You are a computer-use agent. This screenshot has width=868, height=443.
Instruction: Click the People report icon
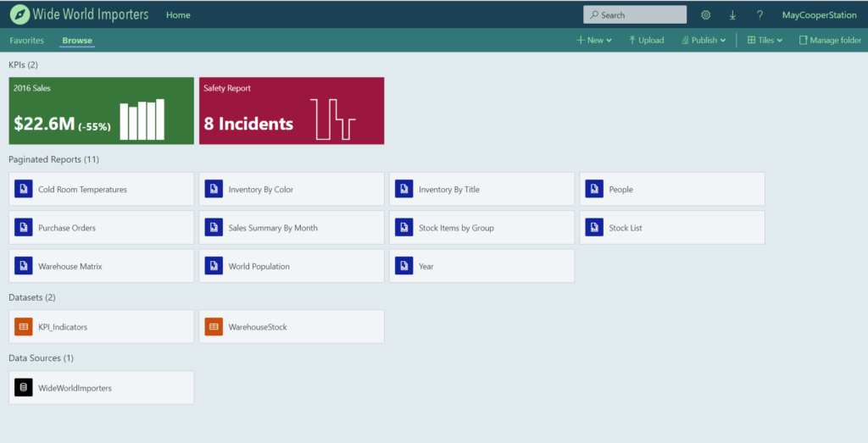(x=594, y=189)
